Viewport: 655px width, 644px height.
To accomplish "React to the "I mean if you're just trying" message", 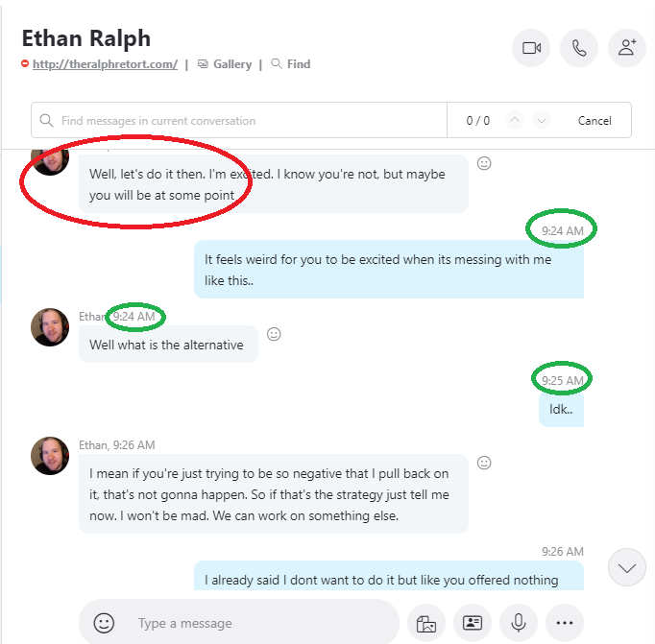I will [x=484, y=463].
